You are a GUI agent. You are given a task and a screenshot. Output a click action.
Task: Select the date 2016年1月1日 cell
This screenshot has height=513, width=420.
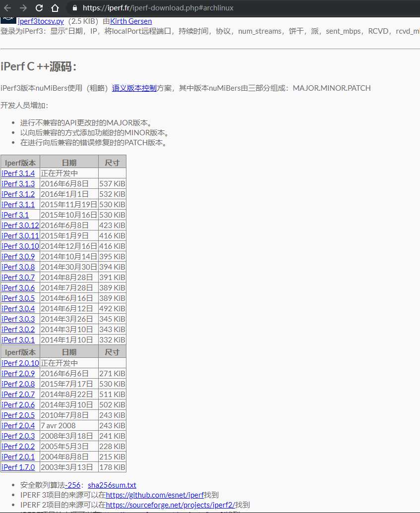pyautogui.click(x=69, y=194)
